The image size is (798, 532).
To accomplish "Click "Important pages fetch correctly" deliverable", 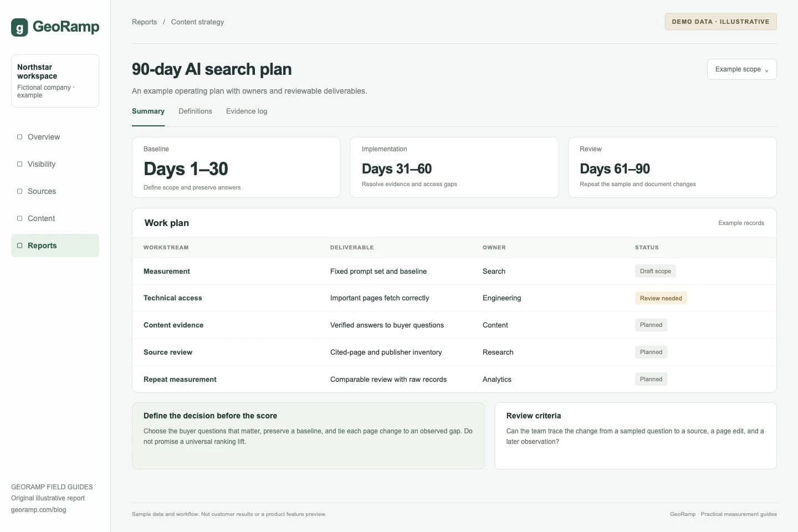I will (380, 298).
